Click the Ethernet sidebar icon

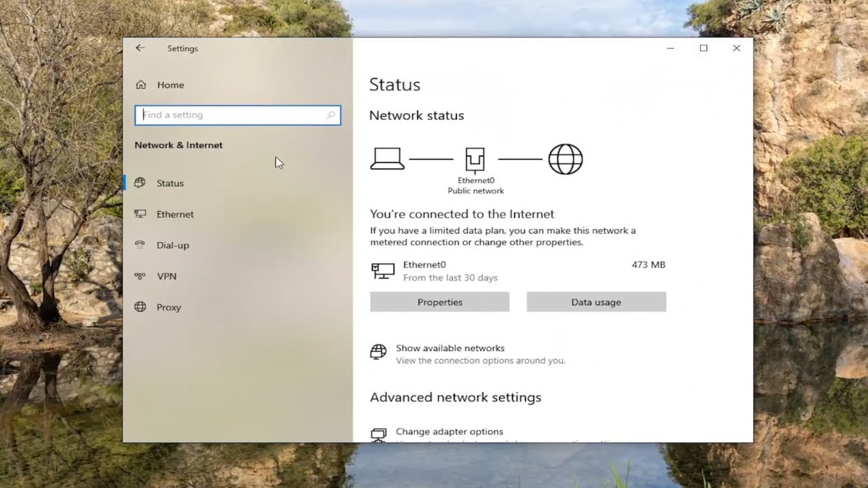(x=140, y=214)
